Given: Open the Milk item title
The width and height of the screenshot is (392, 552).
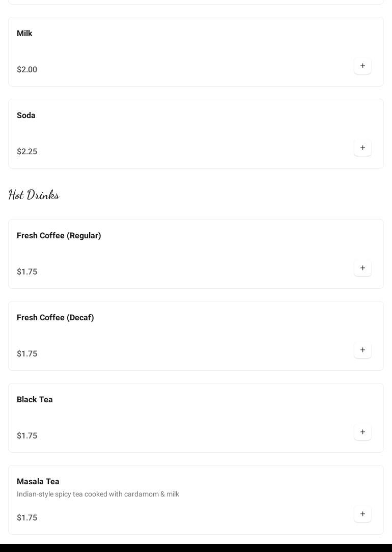Looking at the screenshot, I should pos(24,34).
